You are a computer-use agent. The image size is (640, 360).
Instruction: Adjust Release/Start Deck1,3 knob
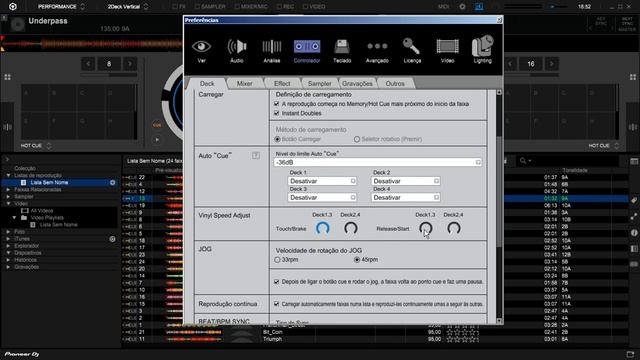point(426,228)
